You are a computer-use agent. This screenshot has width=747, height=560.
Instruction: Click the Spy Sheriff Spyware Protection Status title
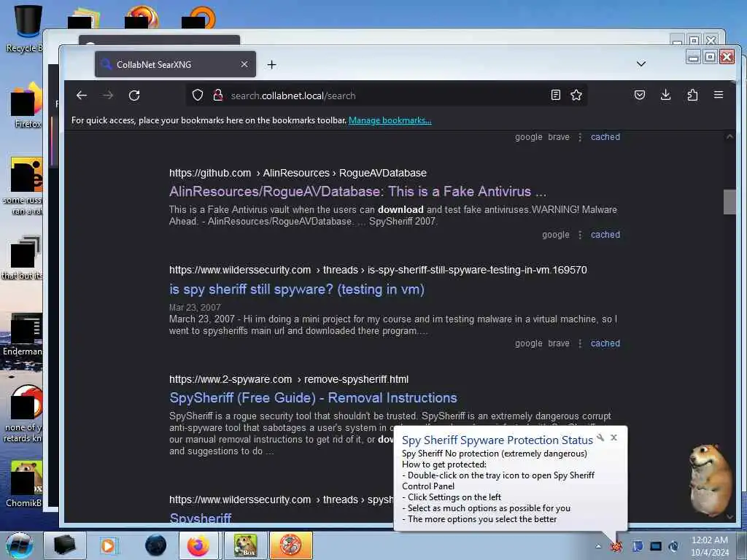click(497, 440)
